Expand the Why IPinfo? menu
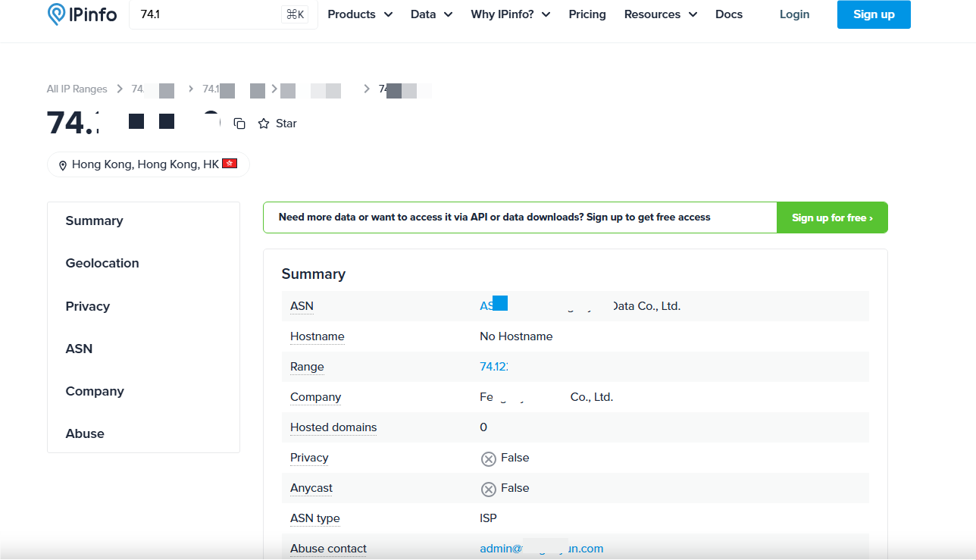Image resolution: width=976 pixels, height=560 pixels. pyautogui.click(x=510, y=14)
